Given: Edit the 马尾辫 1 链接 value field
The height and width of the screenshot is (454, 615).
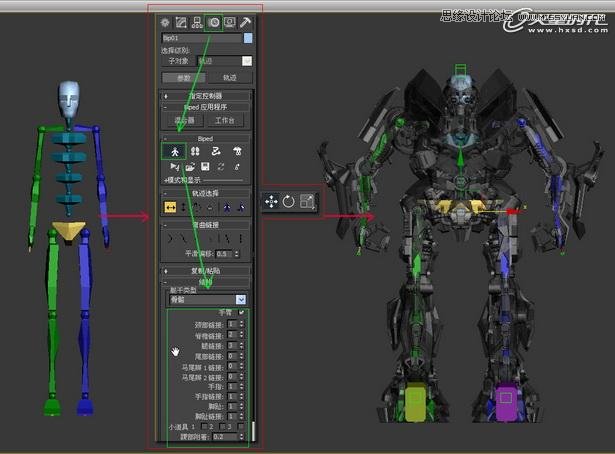Looking at the screenshot, I should [233, 367].
